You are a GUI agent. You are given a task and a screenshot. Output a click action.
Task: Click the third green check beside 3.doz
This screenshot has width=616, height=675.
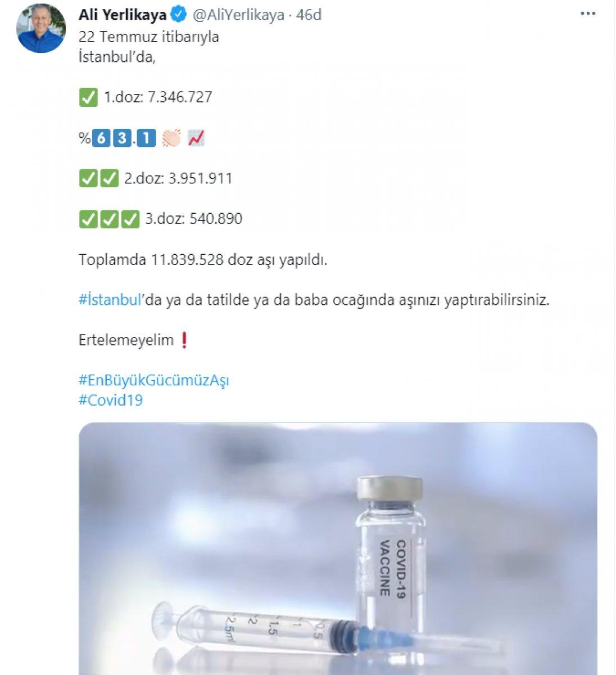coord(130,219)
